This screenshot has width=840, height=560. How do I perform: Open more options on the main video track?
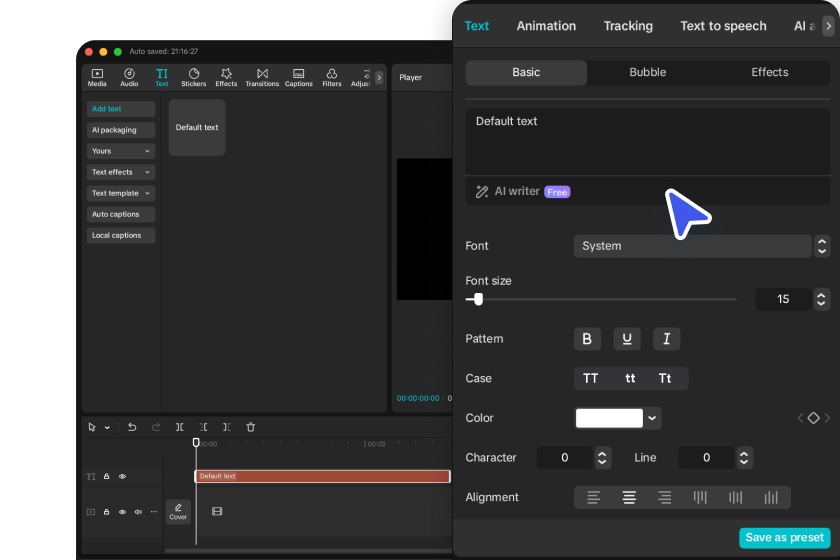click(x=154, y=512)
